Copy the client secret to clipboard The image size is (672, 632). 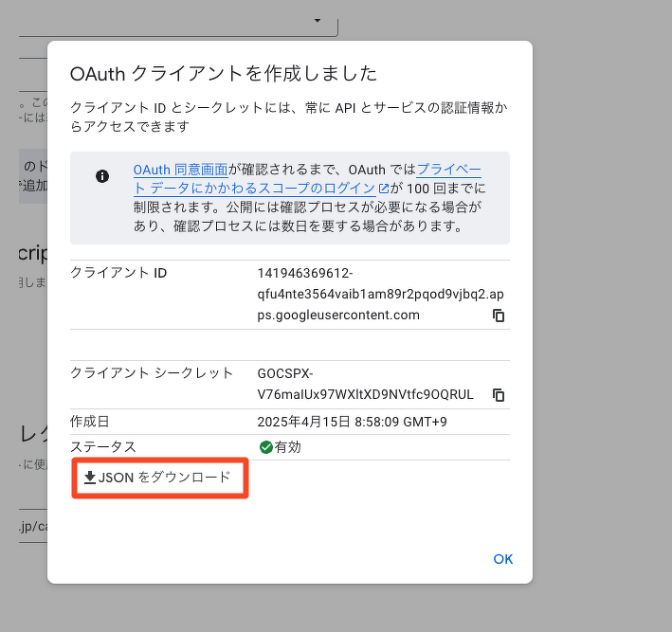pyautogui.click(x=499, y=395)
